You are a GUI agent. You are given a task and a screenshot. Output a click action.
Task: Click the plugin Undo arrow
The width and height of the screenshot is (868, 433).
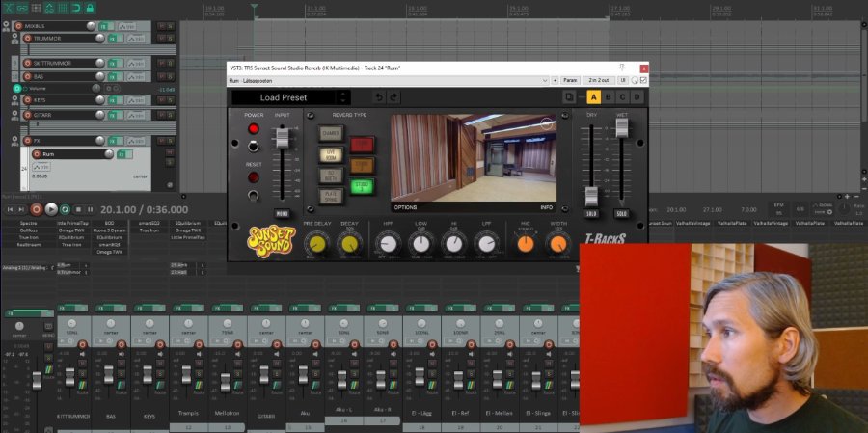coord(379,97)
